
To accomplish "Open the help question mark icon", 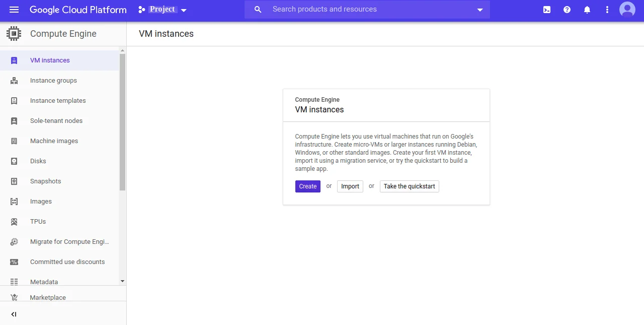I will 567,10.
